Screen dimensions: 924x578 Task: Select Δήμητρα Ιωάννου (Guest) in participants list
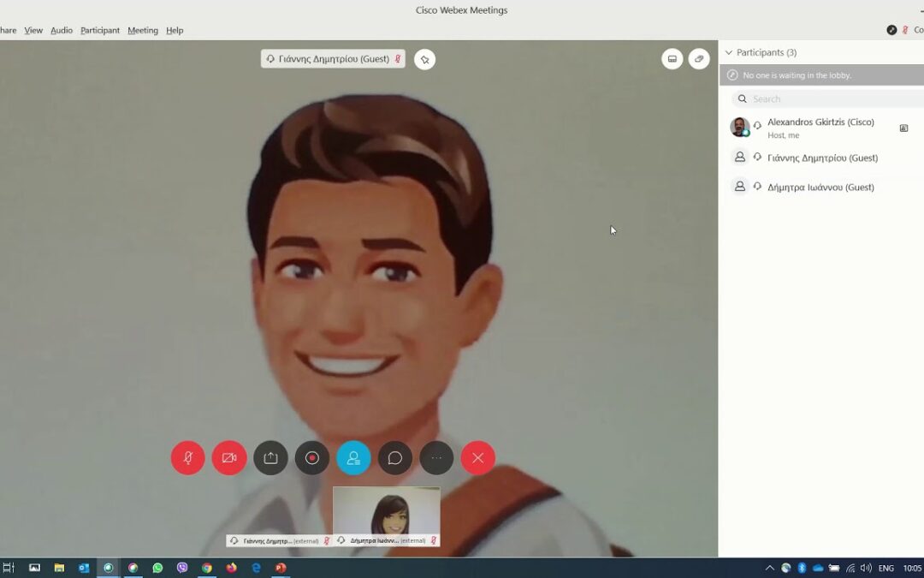[820, 187]
